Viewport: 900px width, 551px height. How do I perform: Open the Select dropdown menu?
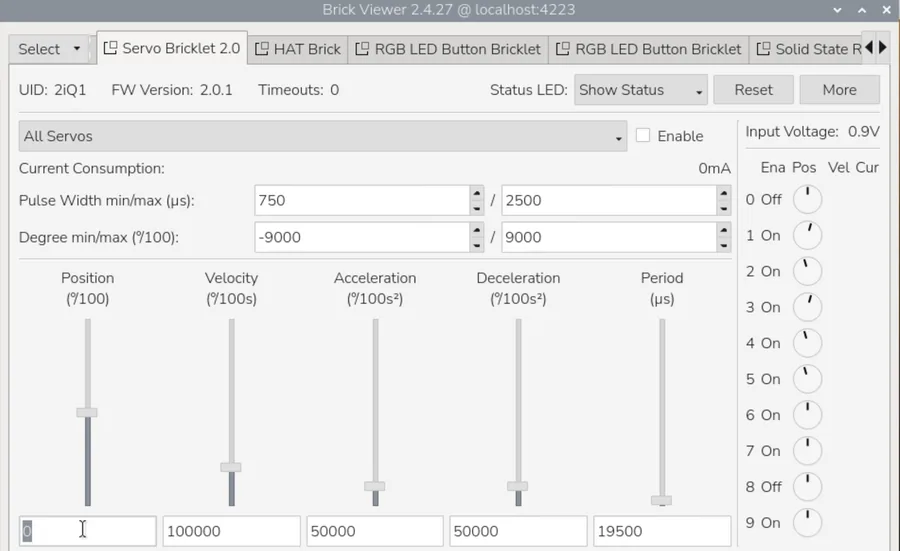coord(49,49)
